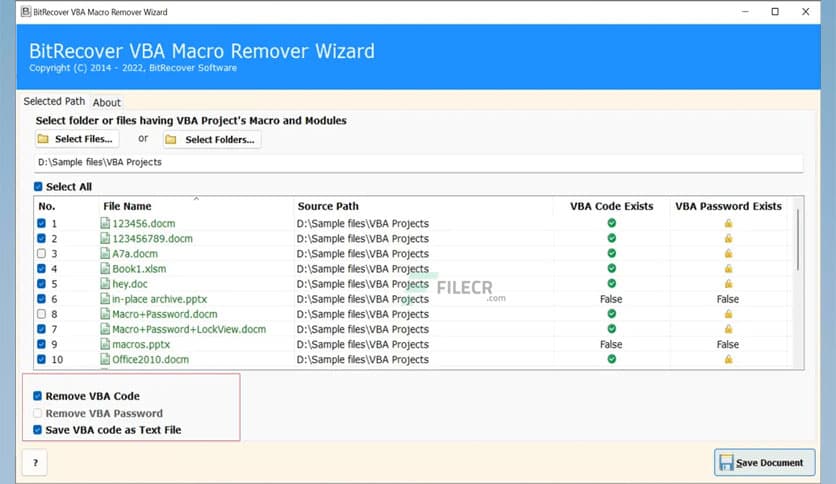Click False under VBA Password Exists for in-place archive.pptx
The width and height of the screenshot is (836, 484).
pyautogui.click(x=728, y=299)
